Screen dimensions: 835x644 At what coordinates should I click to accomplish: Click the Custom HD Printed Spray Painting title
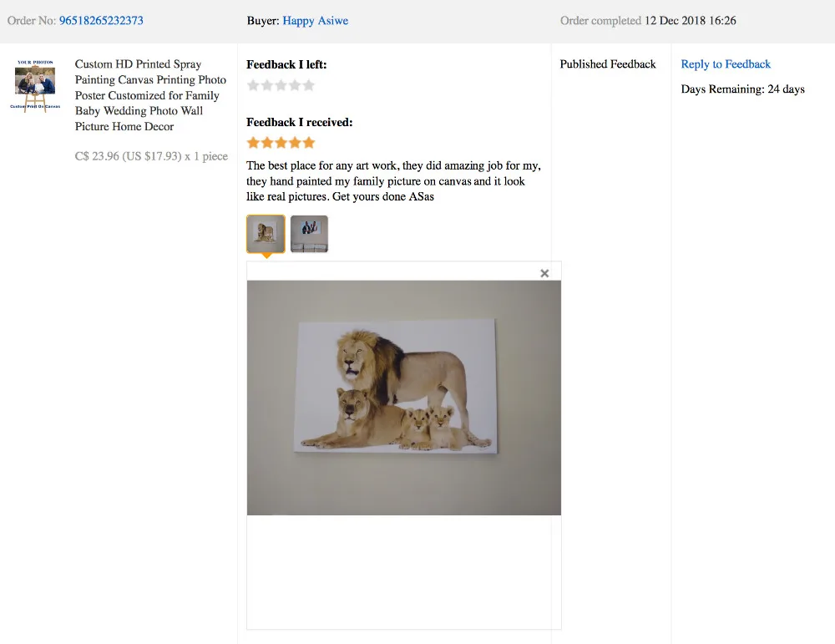point(150,95)
